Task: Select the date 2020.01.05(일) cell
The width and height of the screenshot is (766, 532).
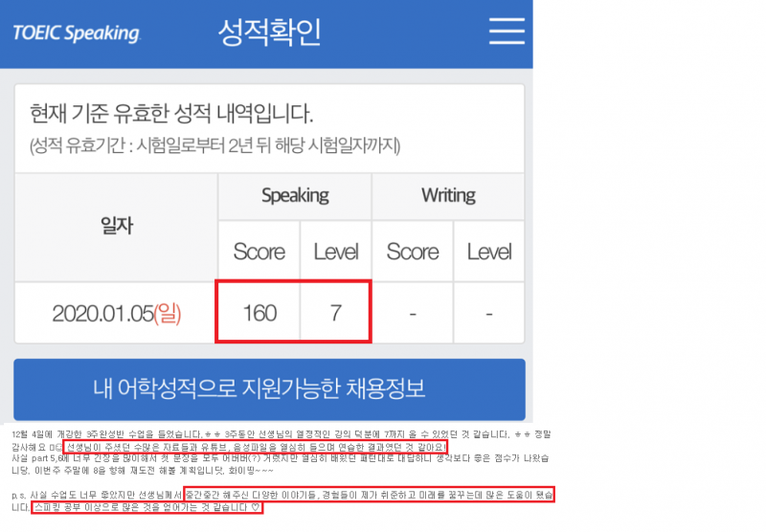Action: 116,313
